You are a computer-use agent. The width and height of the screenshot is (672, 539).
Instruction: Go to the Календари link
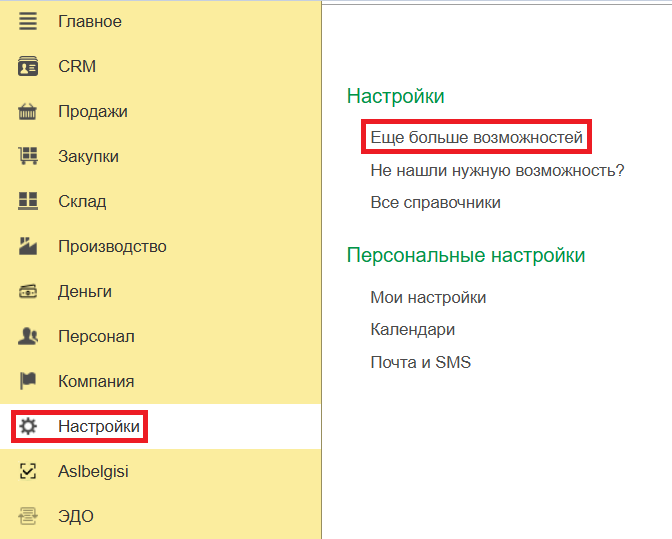(x=412, y=330)
